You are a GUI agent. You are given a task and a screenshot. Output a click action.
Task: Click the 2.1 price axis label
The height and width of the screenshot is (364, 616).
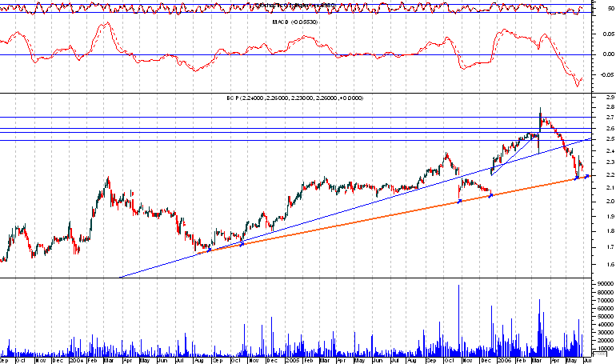(x=610, y=188)
